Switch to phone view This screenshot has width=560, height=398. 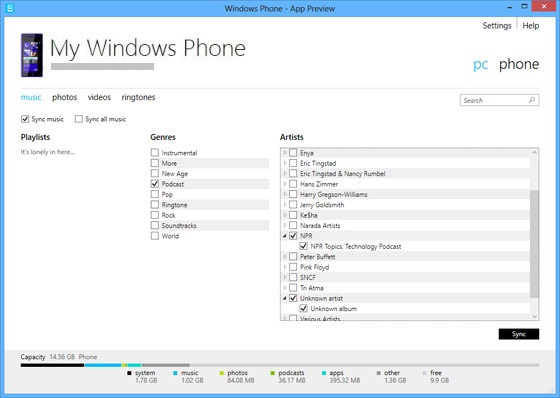[x=519, y=64]
